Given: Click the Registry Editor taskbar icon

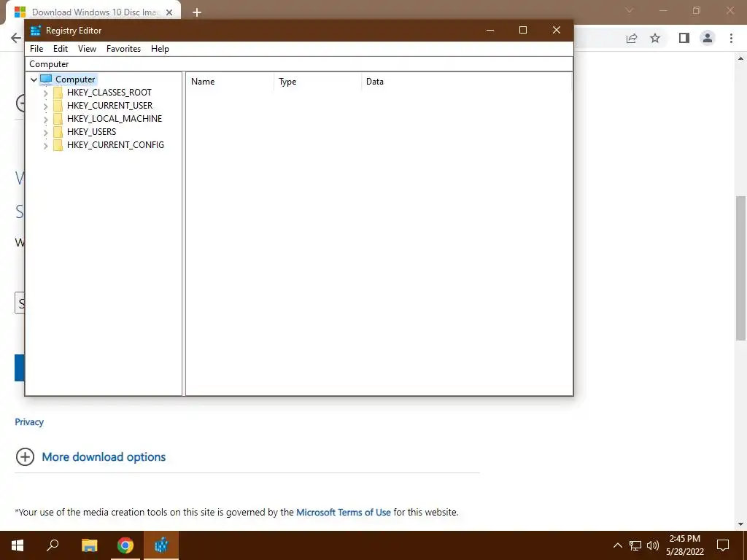Looking at the screenshot, I should (161, 545).
